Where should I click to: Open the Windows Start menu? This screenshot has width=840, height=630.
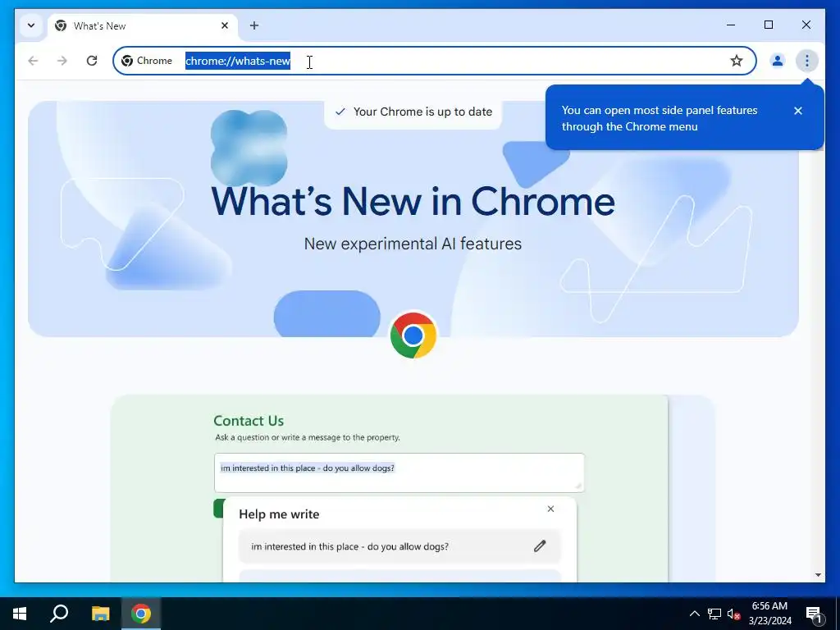(20, 614)
